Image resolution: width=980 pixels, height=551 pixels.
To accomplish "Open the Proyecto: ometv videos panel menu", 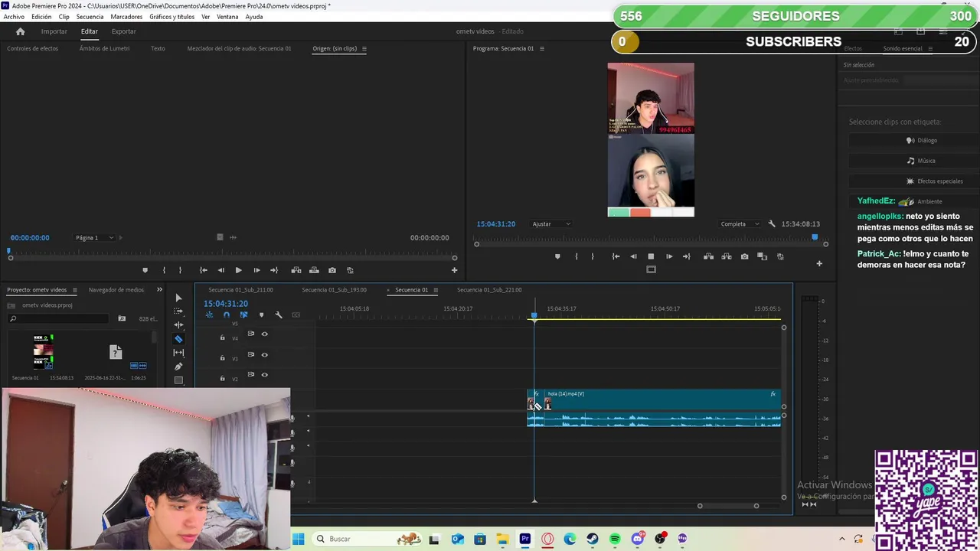I will [x=74, y=290].
